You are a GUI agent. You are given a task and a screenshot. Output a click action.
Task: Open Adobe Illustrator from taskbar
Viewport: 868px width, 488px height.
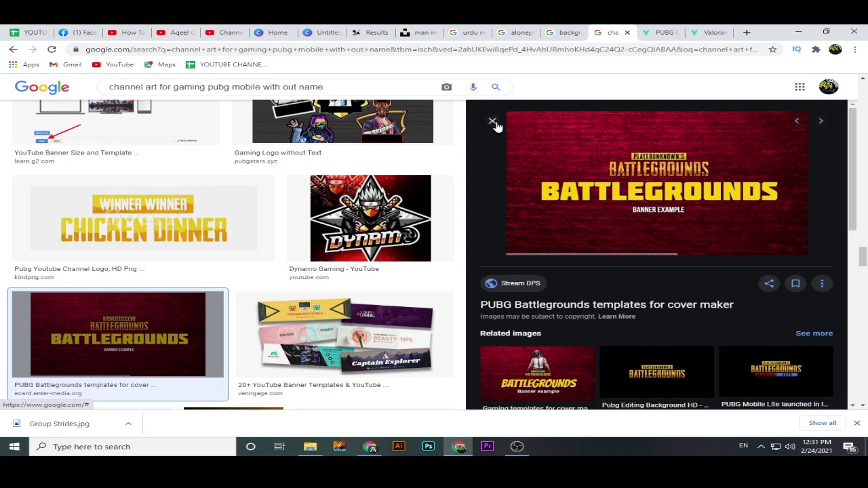click(x=399, y=447)
